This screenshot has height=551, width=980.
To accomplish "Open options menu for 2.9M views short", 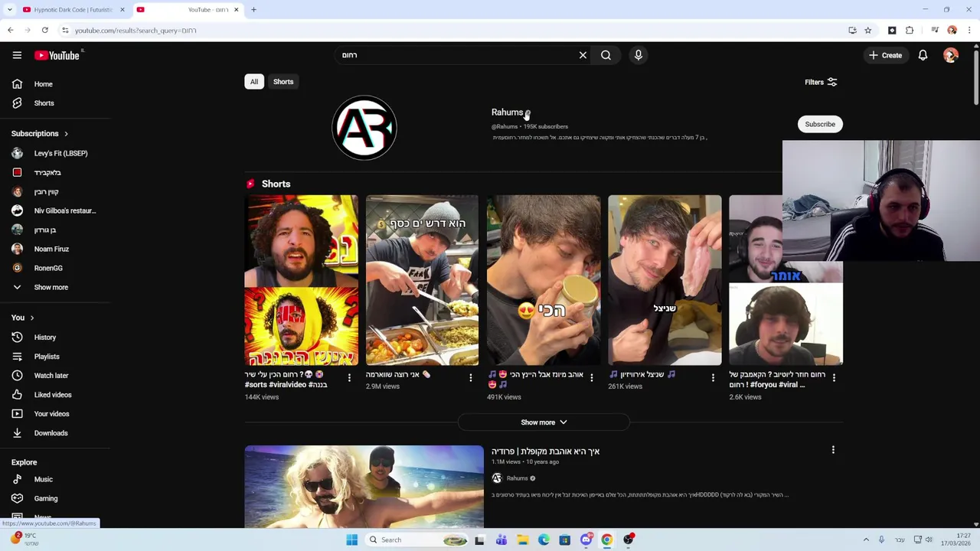I will (x=470, y=378).
